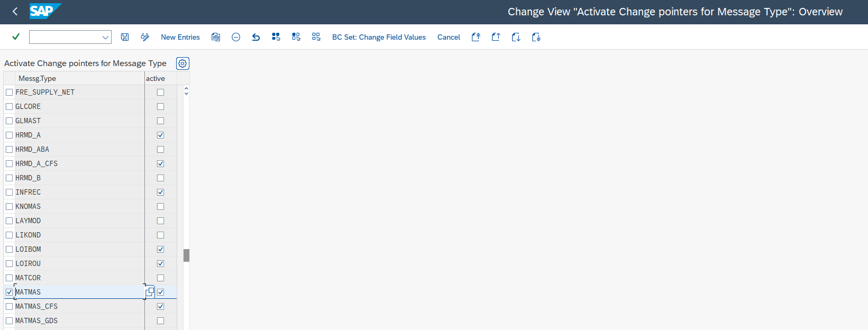Disable active checkbox for HRMD_A
The height and width of the screenshot is (330, 868).
pyautogui.click(x=160, y=135)
